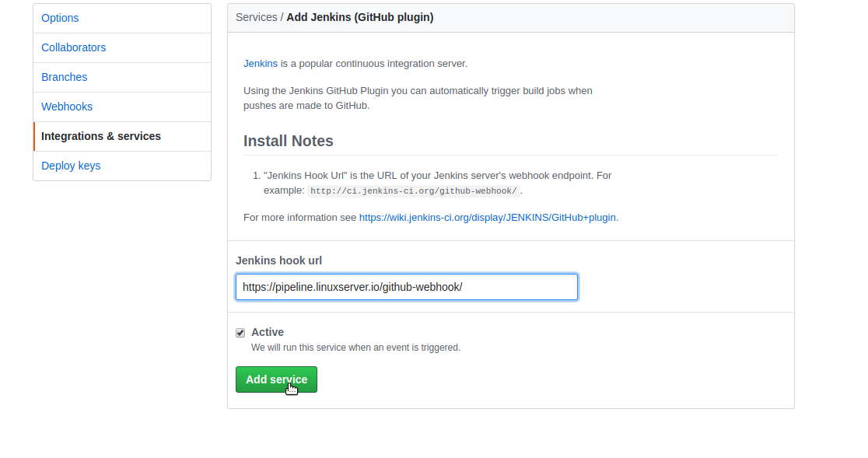Click the Add Jenkins (GitHub plugin) breadcrumb title
Screen dimensions: 868x458
point(359,16)
